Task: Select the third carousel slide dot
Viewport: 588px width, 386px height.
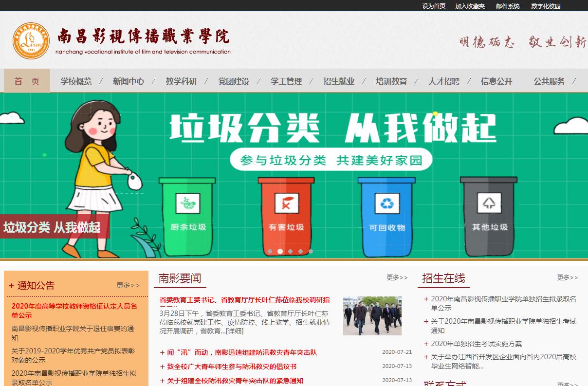Action: (x=290, y=252)
